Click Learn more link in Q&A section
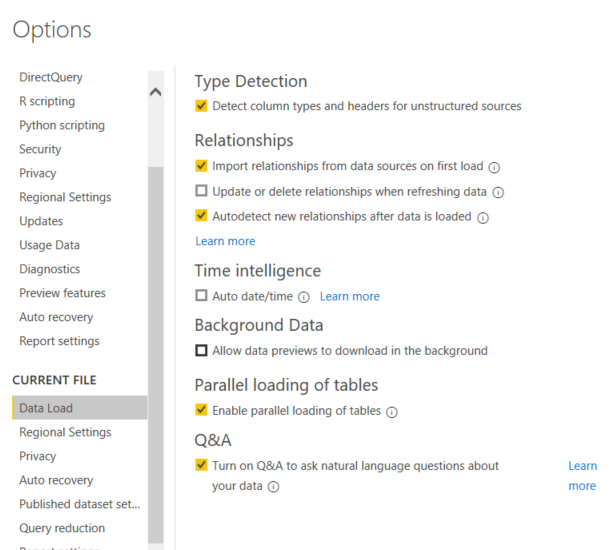609x550 pixels. point(582,476)
